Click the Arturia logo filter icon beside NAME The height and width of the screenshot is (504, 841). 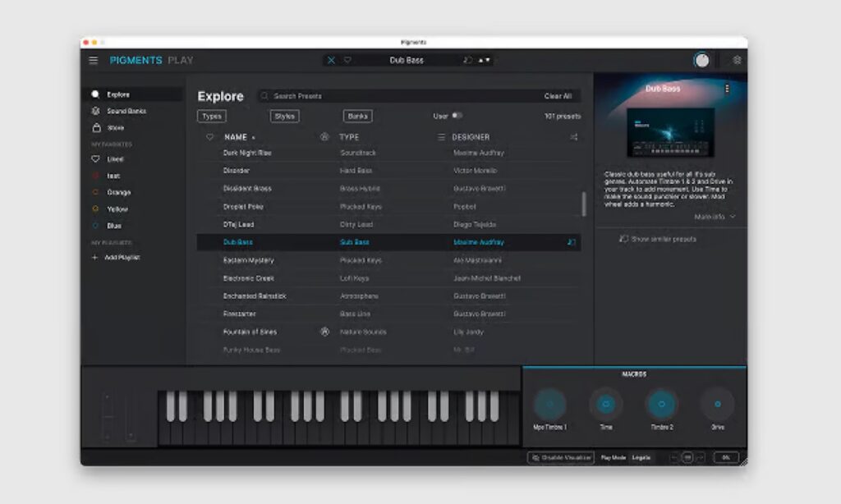[x=324, y=137]
